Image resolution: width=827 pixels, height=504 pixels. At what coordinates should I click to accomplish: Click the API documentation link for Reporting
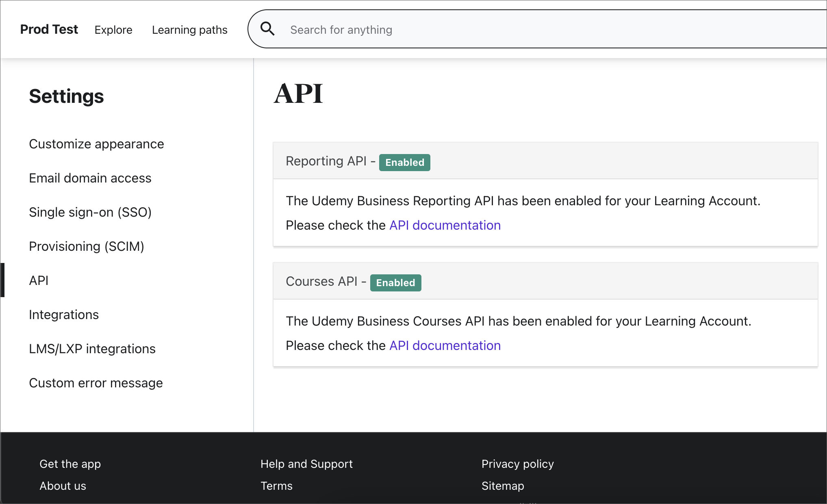pos(445,224)
